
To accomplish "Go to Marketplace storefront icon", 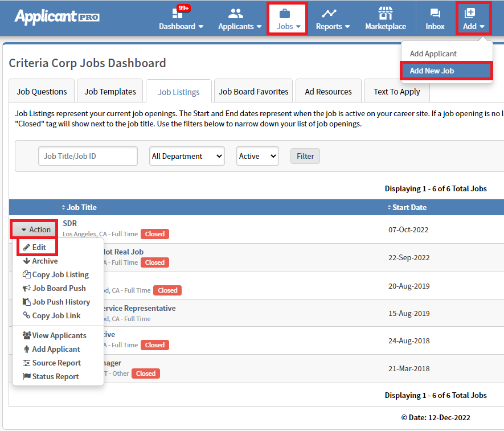I will [x=386, y=14].
